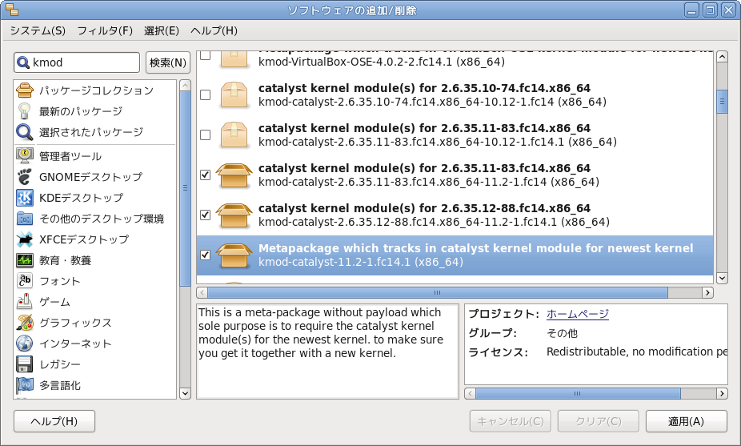Check the kmod-catalyst 2.6.35.11-83 10.12-1.fc14.1 checkbox
Screen dimensions: 741x446
coord(205,135)
